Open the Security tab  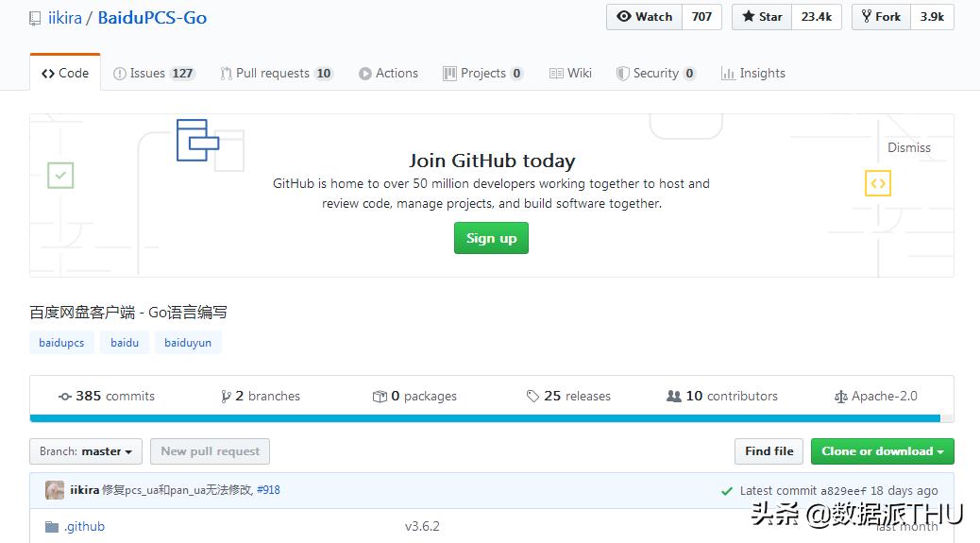pos(655,73)
